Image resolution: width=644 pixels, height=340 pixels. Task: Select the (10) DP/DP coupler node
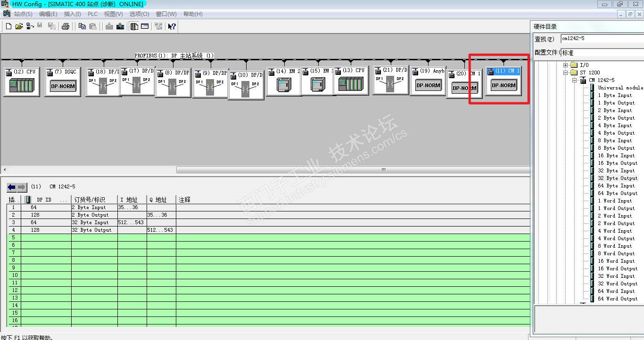pyautogui.click(x=246, y=85)
